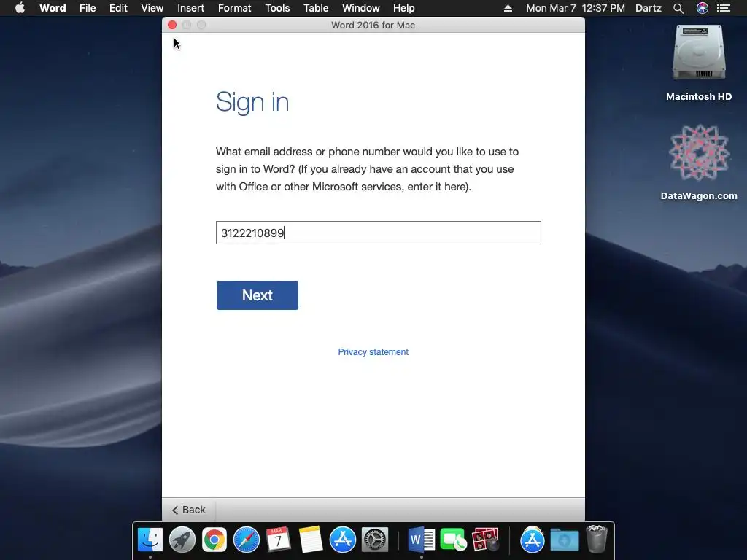Viewport: 747px width, 560px height.
Task: Launch Launchpad rocket icon in Dock
Action: coord(182,540)
